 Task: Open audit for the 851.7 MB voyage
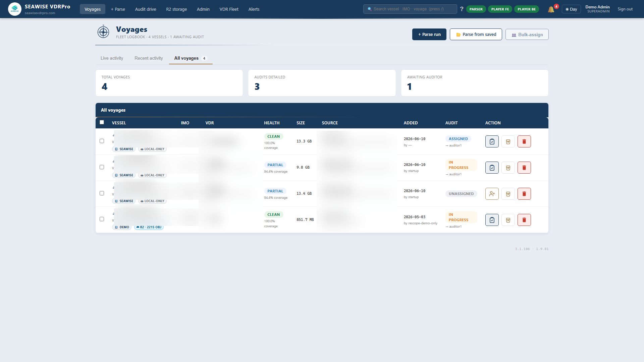pos(492,220)
